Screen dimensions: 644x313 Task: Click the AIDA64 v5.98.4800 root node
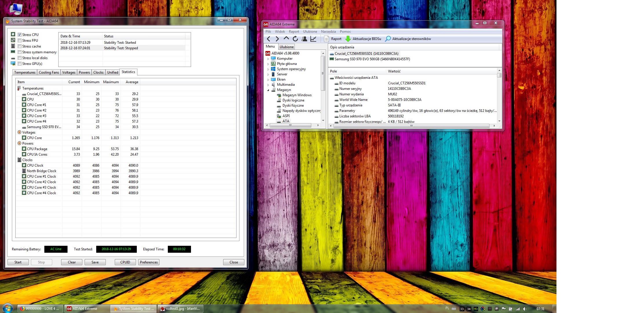pyautogui.click(x=283, y=53)
